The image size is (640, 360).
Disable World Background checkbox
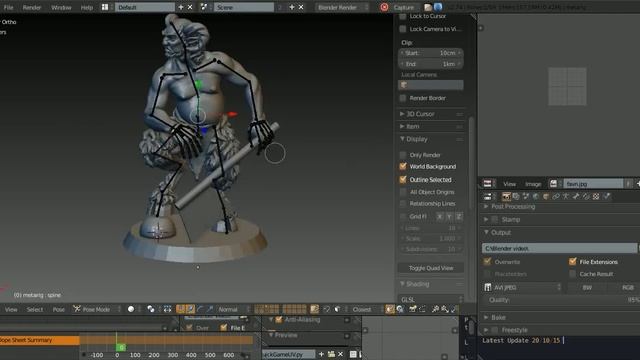click(x=403, y=167)
